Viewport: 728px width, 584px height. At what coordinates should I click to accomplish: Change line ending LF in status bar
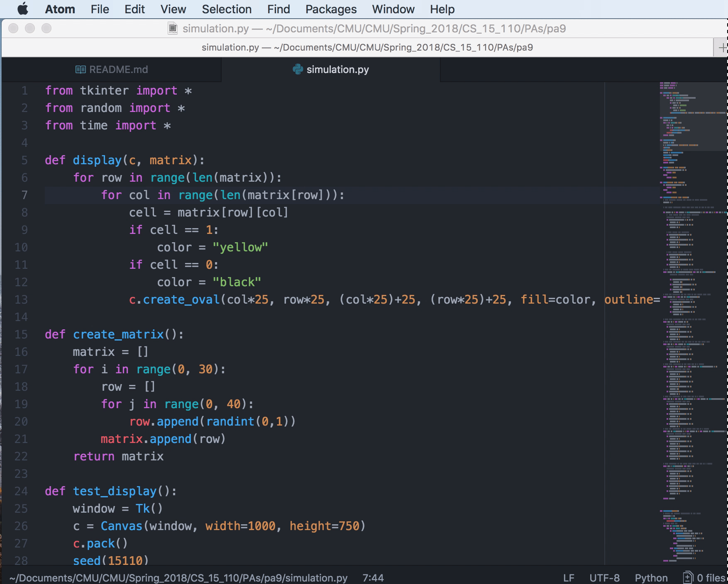569,578
